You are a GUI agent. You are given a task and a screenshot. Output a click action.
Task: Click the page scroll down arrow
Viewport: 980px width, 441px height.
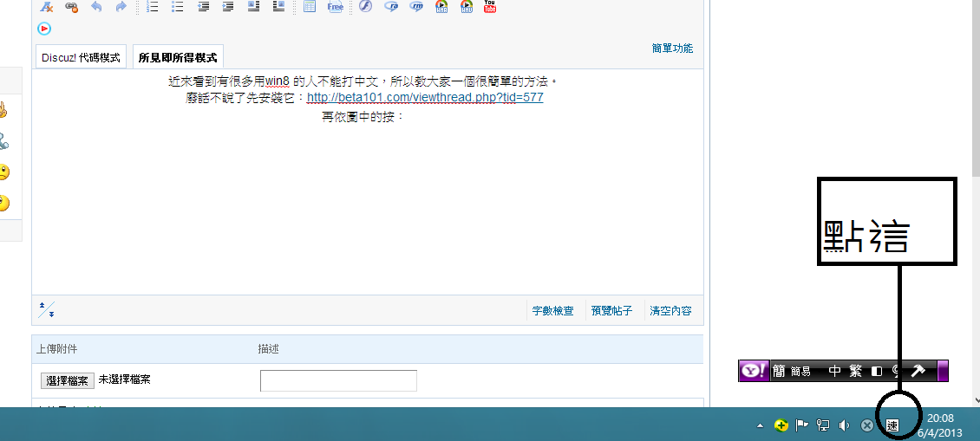coord(975,400)
